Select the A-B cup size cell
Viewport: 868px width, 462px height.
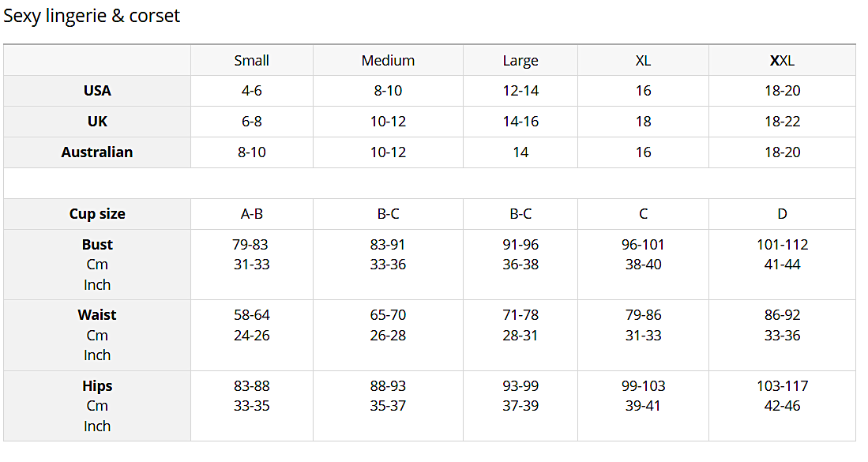[x=252, y=214]
